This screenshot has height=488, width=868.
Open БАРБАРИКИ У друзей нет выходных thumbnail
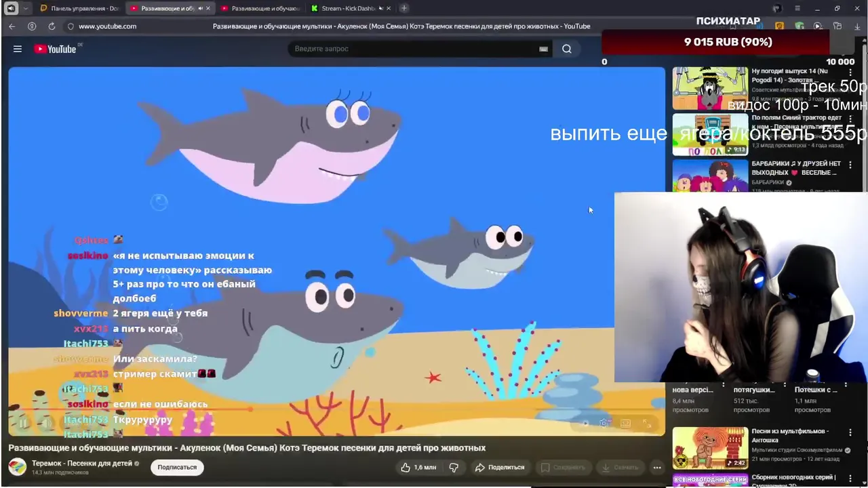point(710,176)
